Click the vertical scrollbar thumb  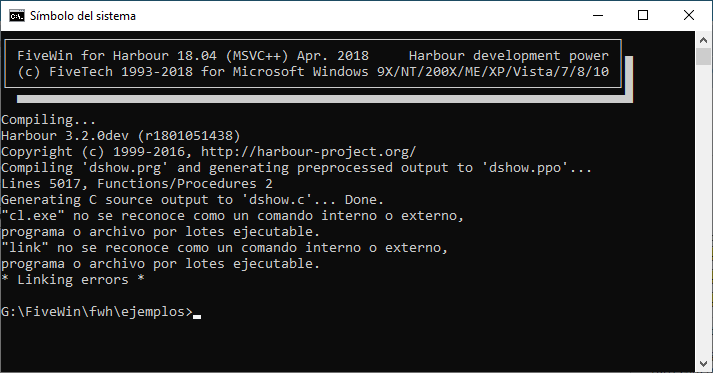pyautogui.click(x=703, y=57)
